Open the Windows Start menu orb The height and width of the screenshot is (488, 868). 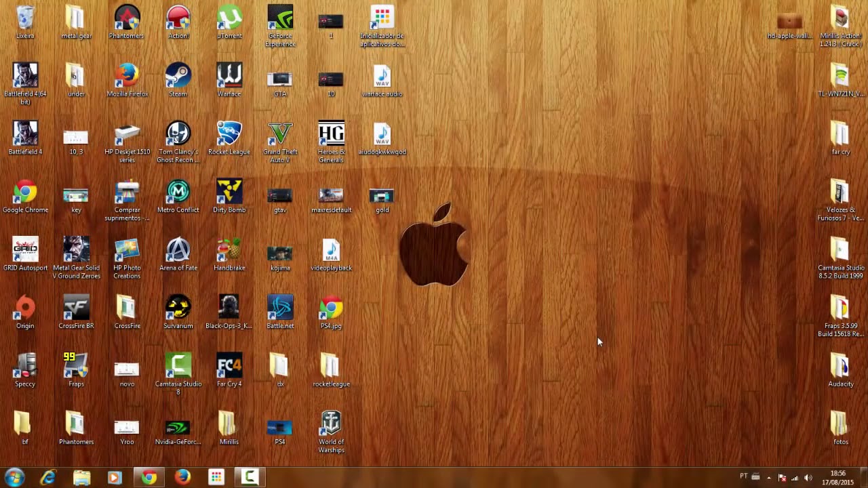tap(15, 477)
